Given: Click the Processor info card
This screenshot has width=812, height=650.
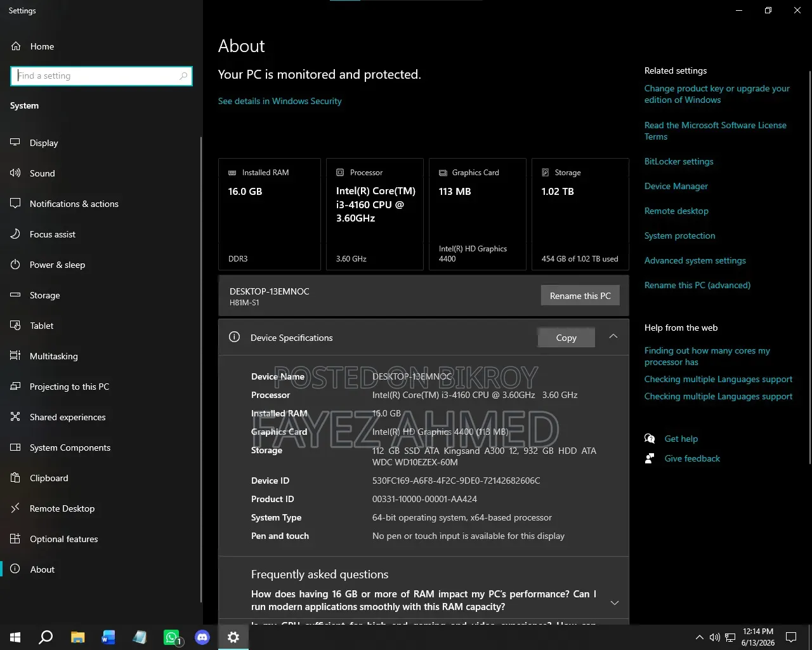Looking at the screenshot, I should point(375,215).
